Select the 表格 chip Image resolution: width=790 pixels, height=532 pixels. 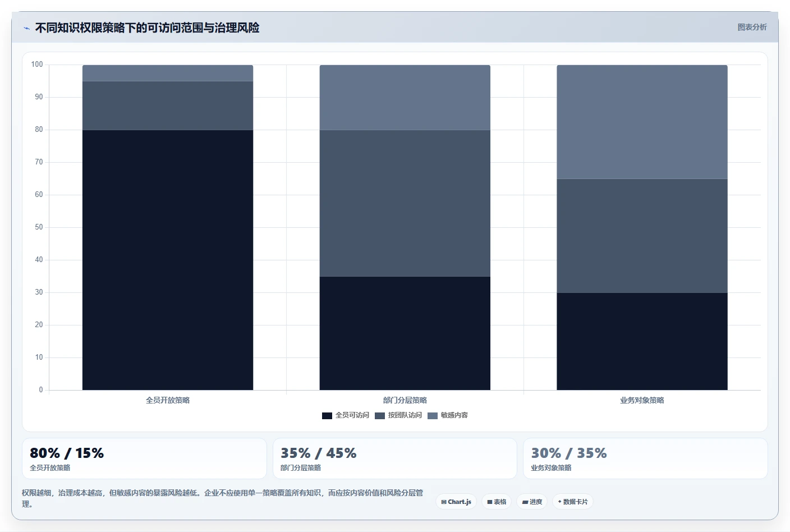[x=497, y=502]
